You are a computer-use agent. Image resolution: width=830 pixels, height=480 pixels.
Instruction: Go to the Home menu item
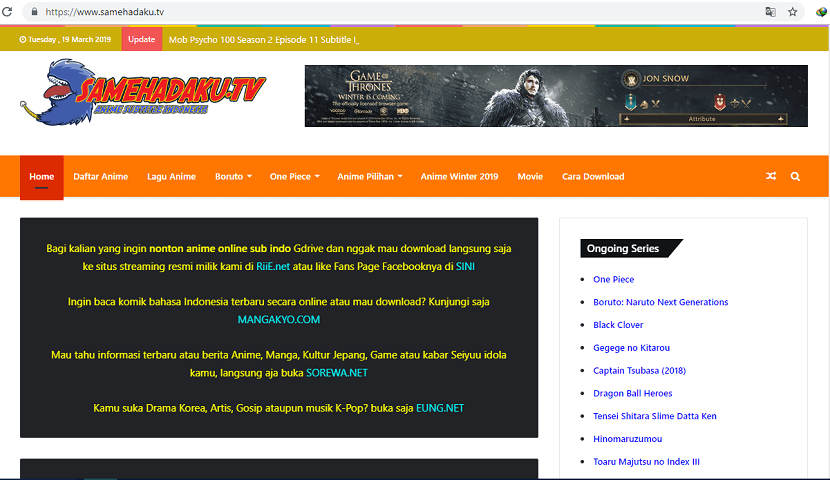[x=42, y=177]
